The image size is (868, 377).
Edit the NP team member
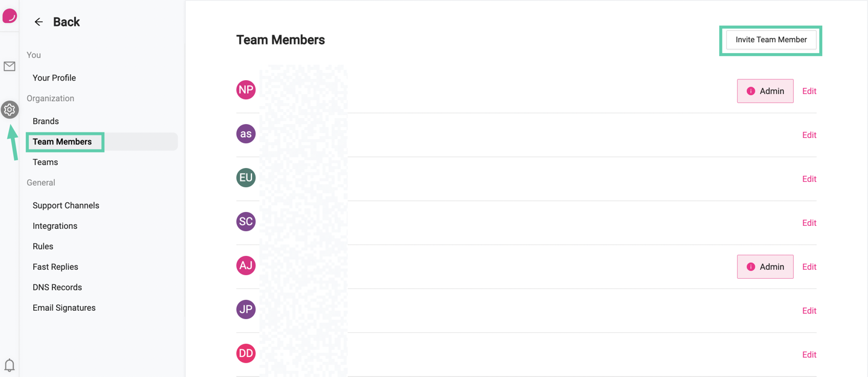809,91
